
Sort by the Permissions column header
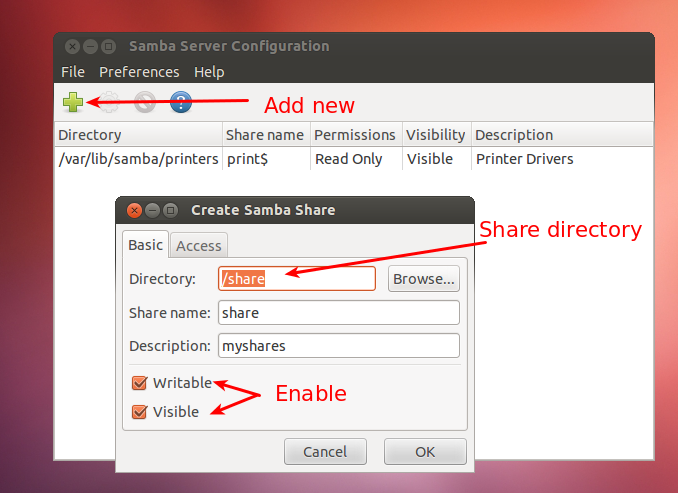click(356, 135)
